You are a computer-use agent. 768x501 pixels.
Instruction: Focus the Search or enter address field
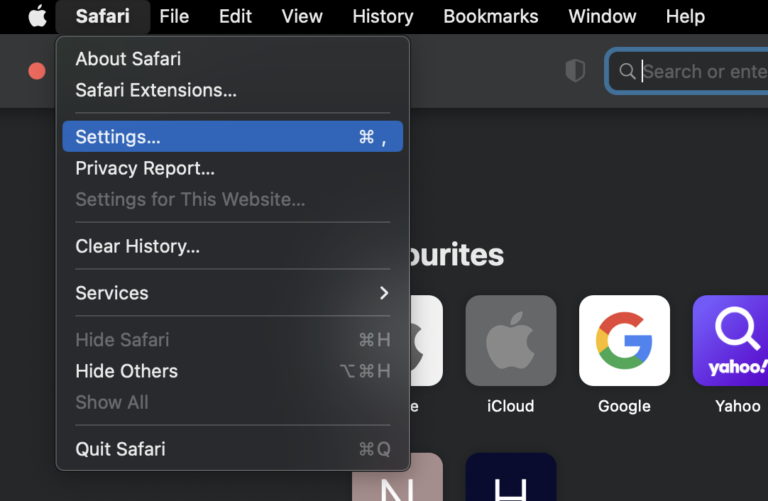687,72
